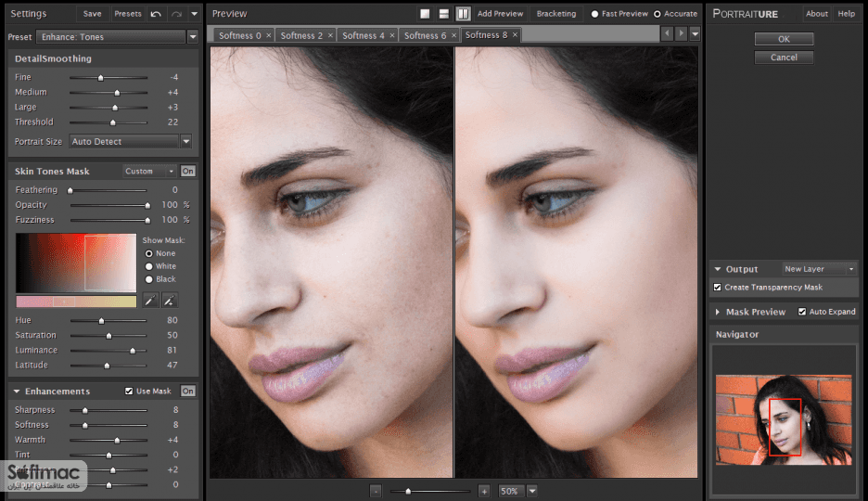Viewport: 868px width, 501px height.
Task: Click the undo arrow icon
Action: point(156,14)
